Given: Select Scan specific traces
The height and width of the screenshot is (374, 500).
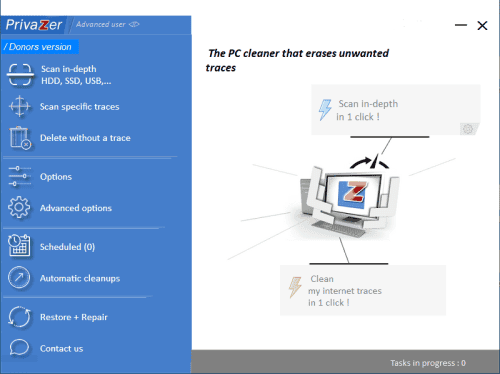Looking at the screenshot, I should pyautogui.click(x=80, y=107).
